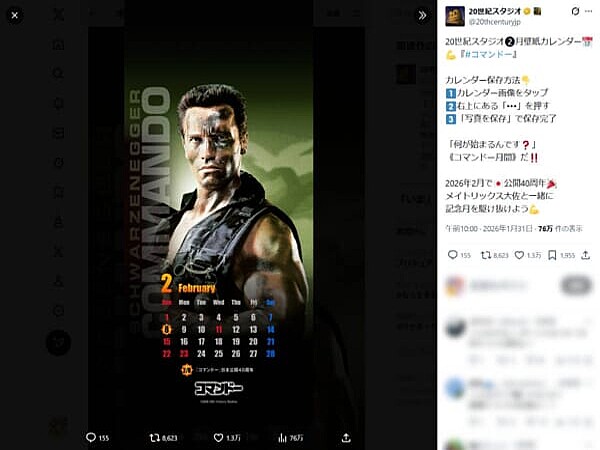Open the #コマンドー hashtag link

[x=488, y=54]
